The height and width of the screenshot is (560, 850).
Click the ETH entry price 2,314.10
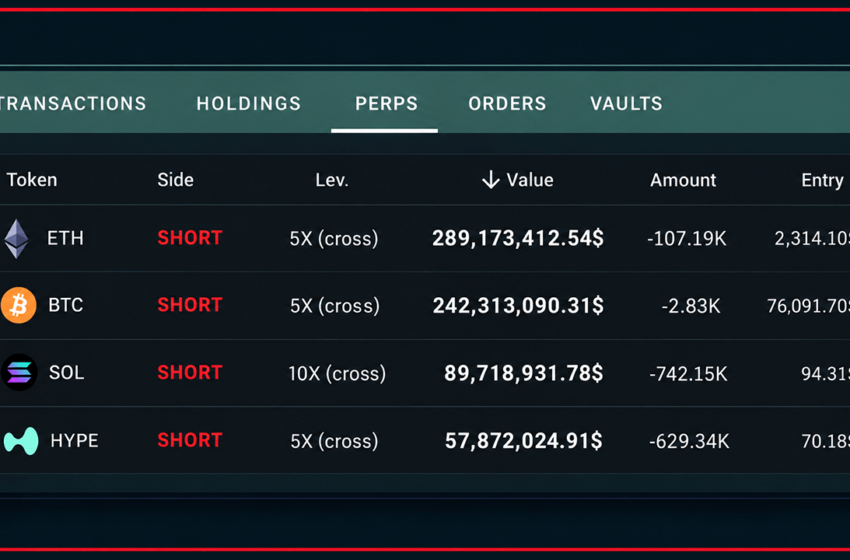tap(812, 239)
